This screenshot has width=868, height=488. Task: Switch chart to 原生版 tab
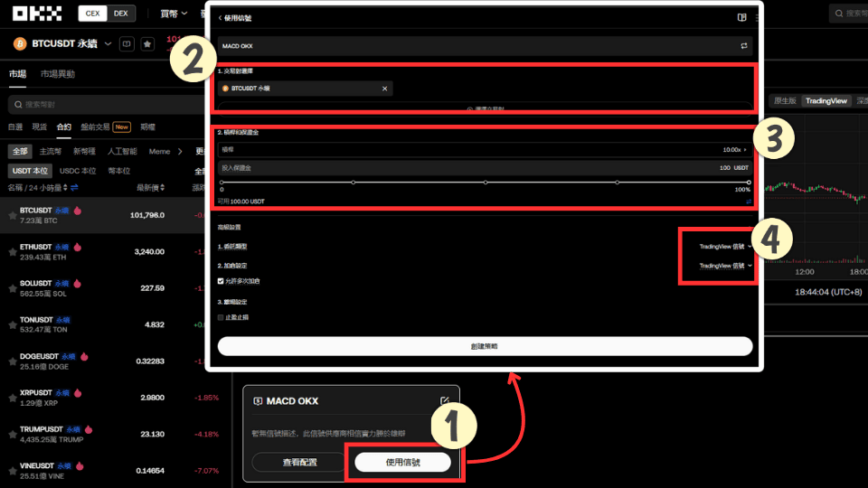785,100
